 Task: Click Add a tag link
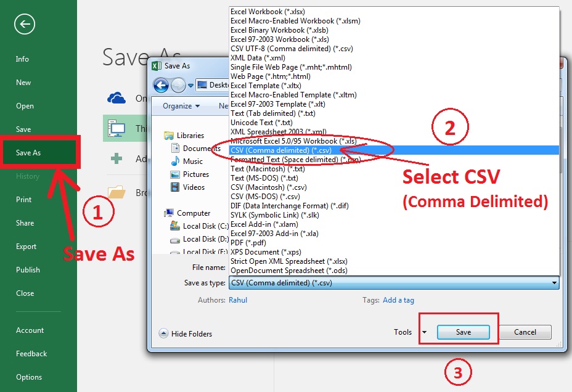pyautogui.click(x=398, y=300)
